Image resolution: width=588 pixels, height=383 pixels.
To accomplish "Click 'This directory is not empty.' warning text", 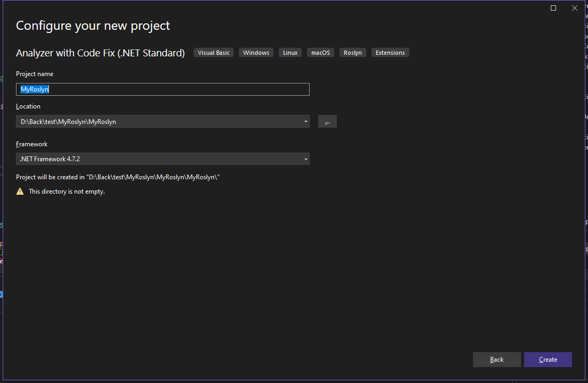I will (67, 191).
